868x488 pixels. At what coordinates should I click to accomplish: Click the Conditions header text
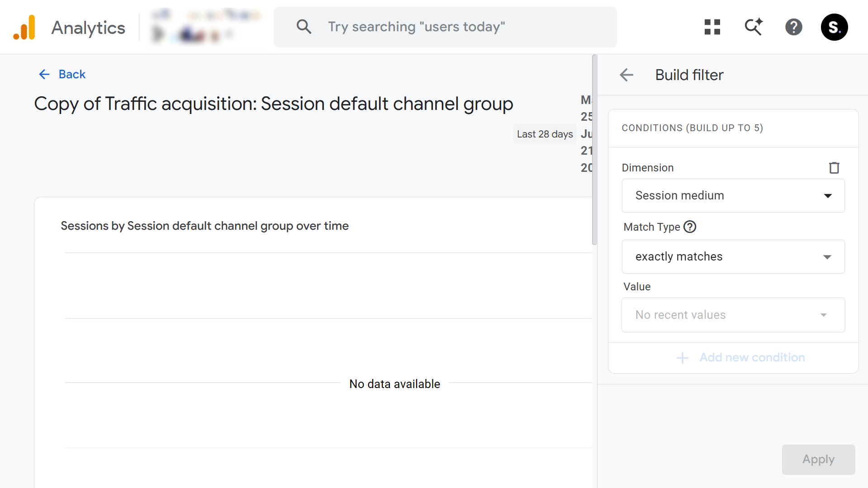point(692,128)
